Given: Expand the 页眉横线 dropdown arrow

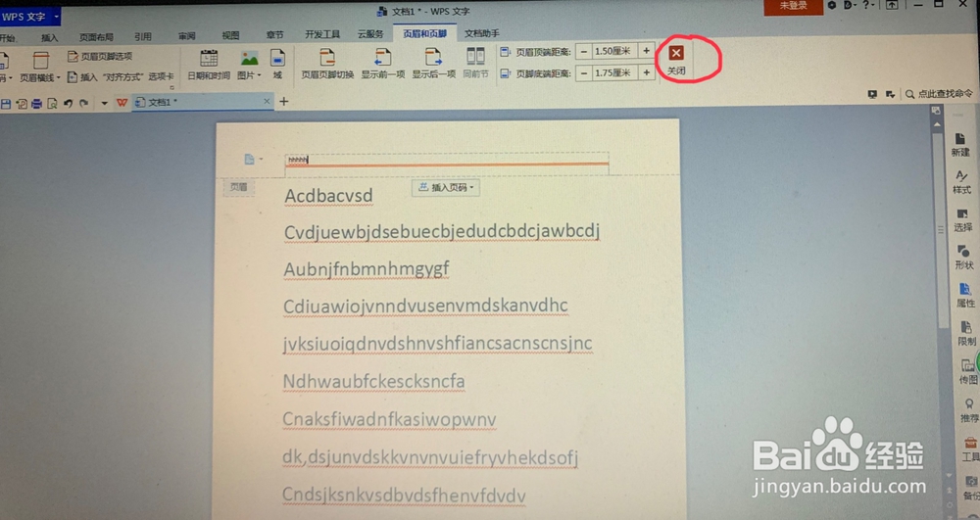Looking at the screenshot, I should 58,78.
